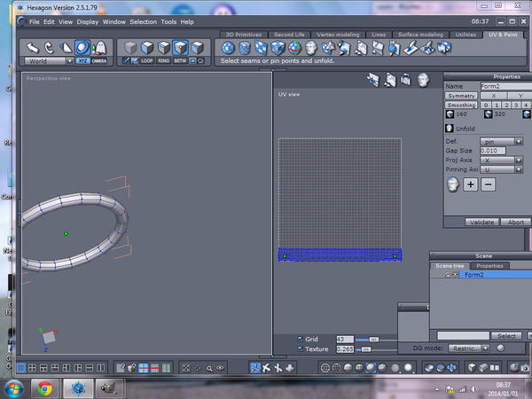The width and height of the screenshot is (532, 399).
Task: Click the head unfold icon in UV toolbar
Action: pyautogui.click(x=311, y=48)
